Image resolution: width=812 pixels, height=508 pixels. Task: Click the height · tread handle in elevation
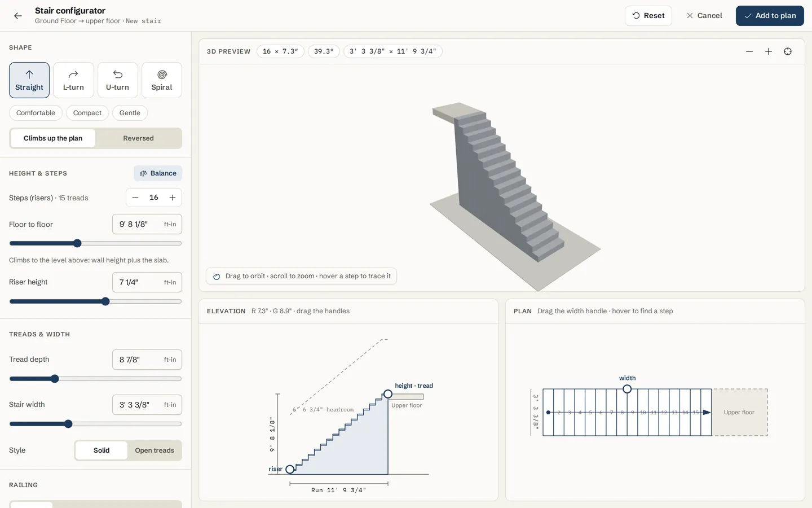388,394
